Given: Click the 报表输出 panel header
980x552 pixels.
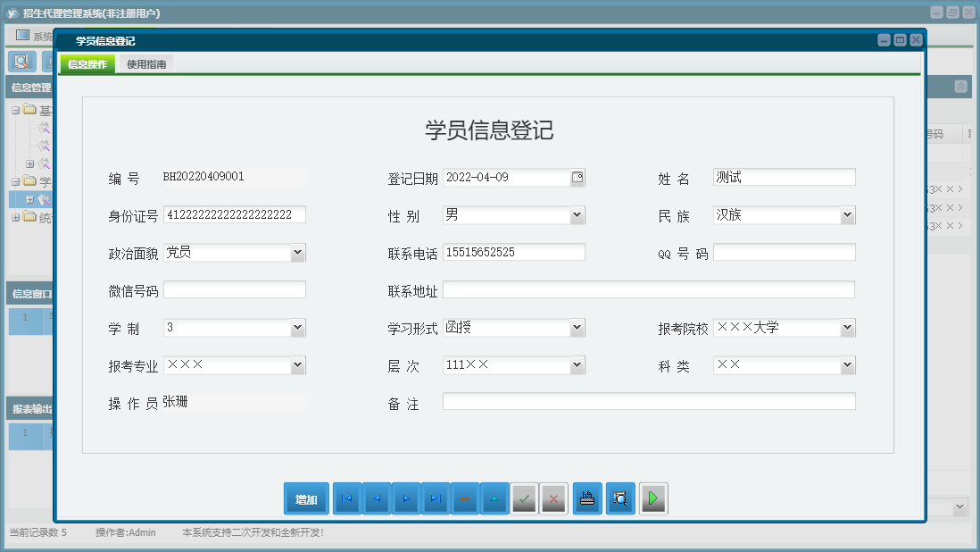Looking at the screenshot, I should click(x=29, y=409).
